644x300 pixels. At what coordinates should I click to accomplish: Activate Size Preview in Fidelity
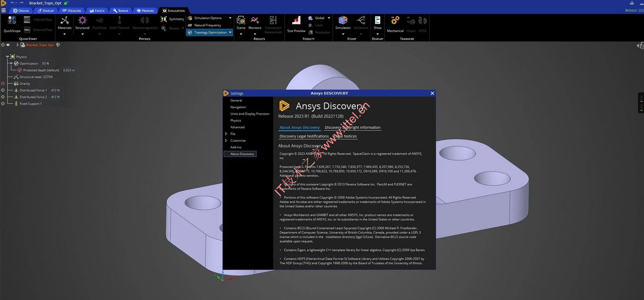[x=297, y=24]
